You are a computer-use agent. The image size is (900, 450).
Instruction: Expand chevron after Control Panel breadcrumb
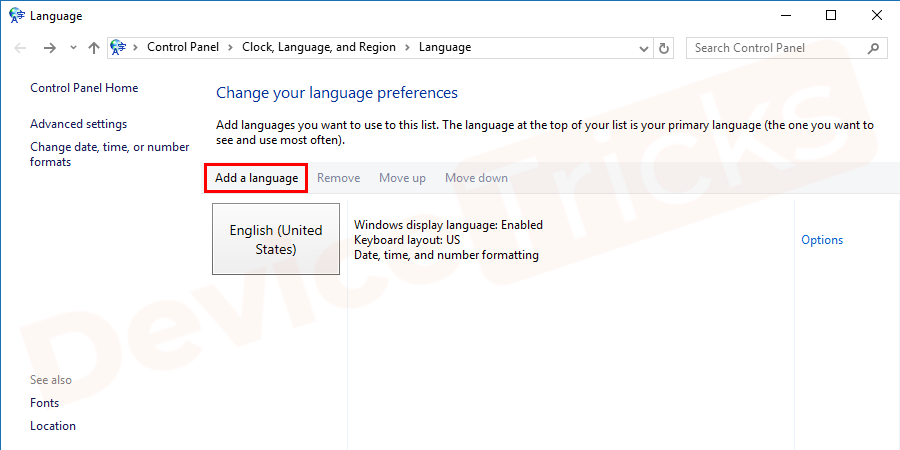coord(230,48)
